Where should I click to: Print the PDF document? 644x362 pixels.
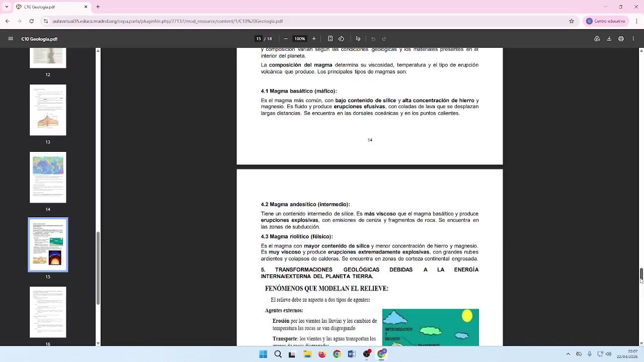pos(621,39)
